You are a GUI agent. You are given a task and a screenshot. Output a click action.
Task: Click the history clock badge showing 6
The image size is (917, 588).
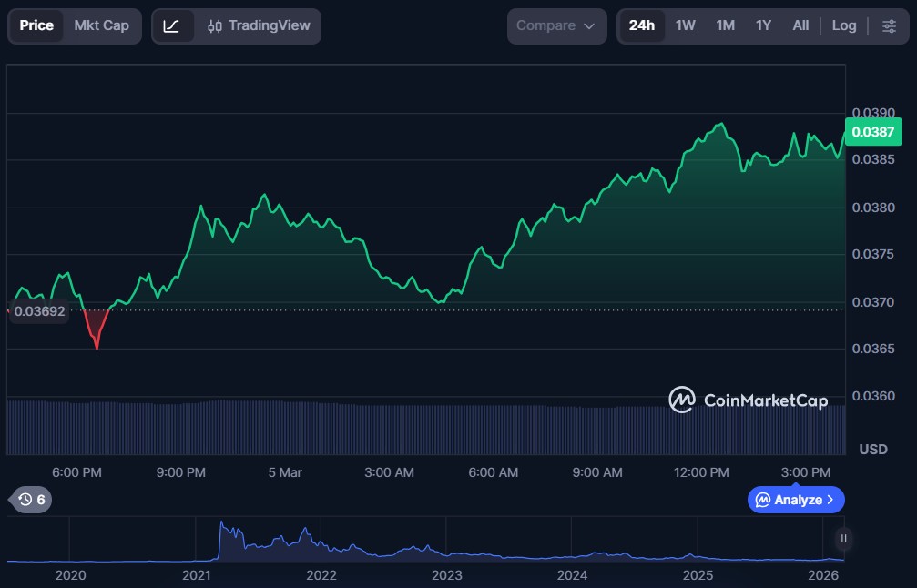[31, 499]
